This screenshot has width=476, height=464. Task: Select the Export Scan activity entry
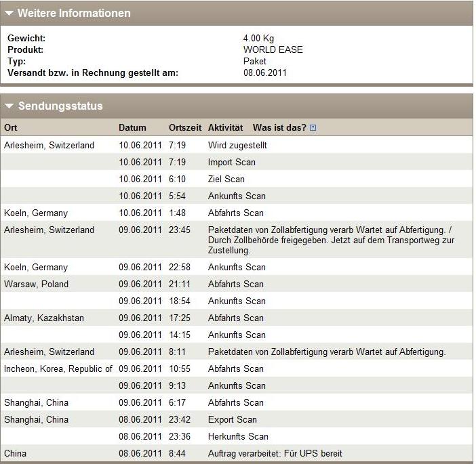pos(232,419)
